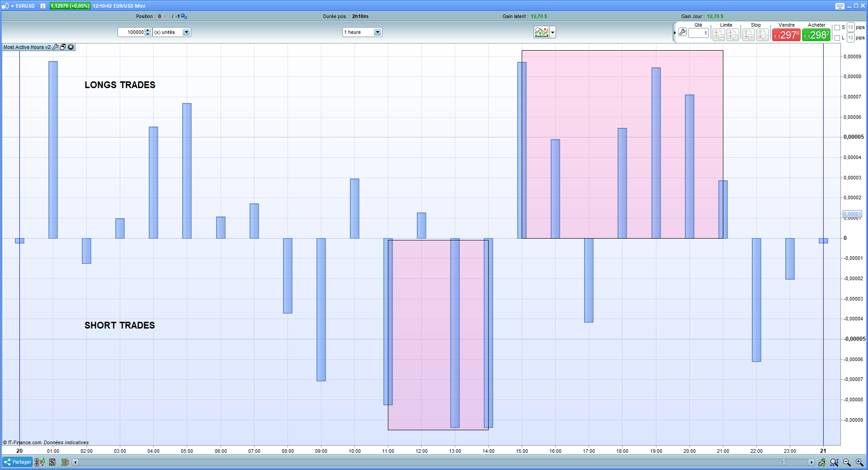Click the L pips value field
This screenshot has width=868, height=470.
point(851,38)
